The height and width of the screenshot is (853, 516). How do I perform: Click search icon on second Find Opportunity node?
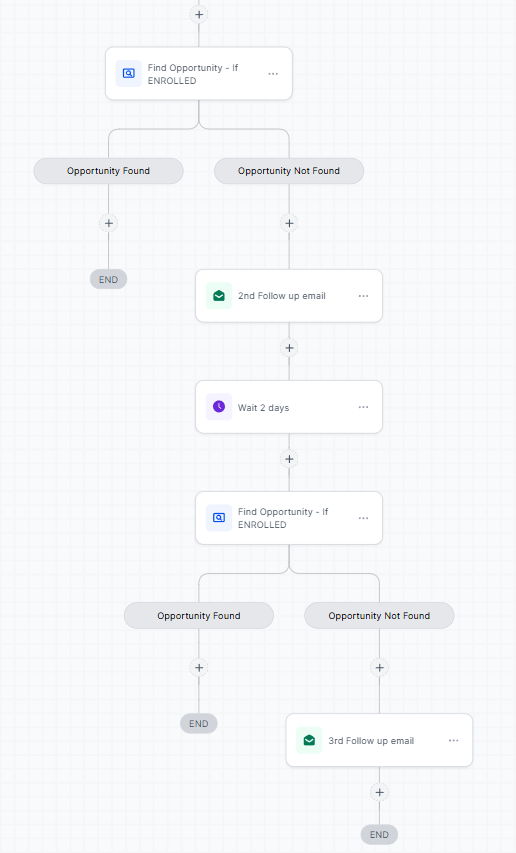pyautogui.click(x=219, y=518)
